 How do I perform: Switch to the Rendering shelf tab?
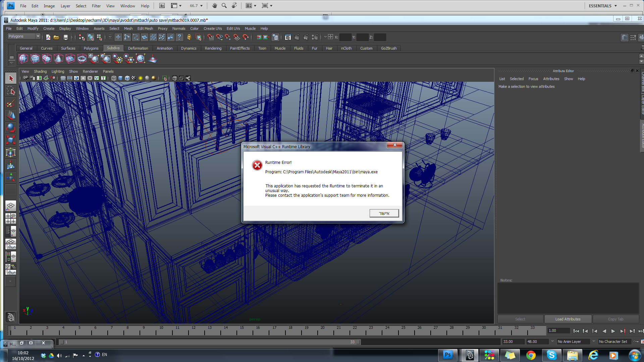coord(213,48)
